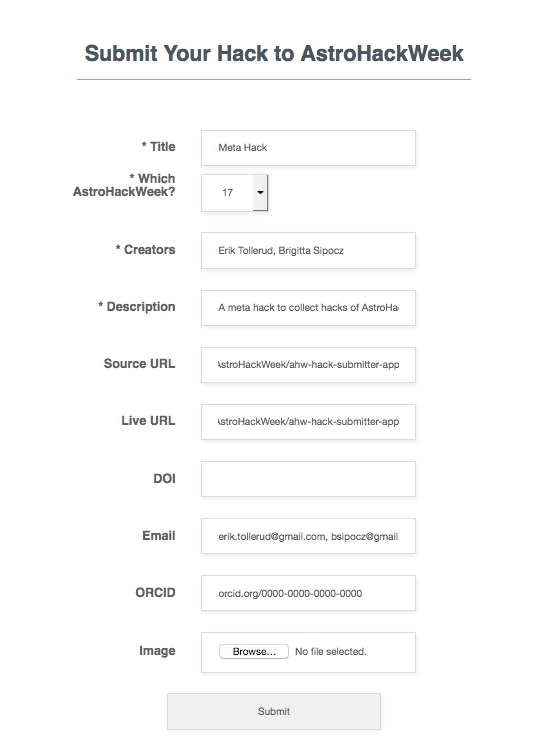The height and width of the screenshot is (748, 547).
Task: Click the Title input field
Action: (x=308, y=148)
